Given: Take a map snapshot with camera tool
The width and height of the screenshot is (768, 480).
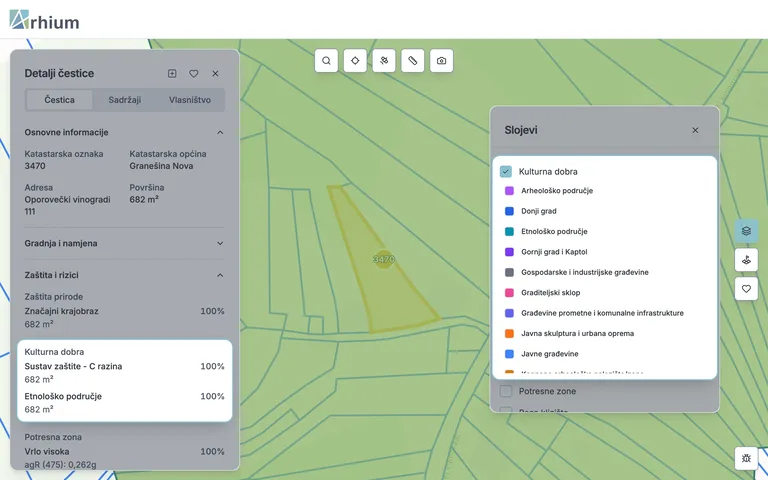Looking at the screenshot, I should (x=442, y=61).
